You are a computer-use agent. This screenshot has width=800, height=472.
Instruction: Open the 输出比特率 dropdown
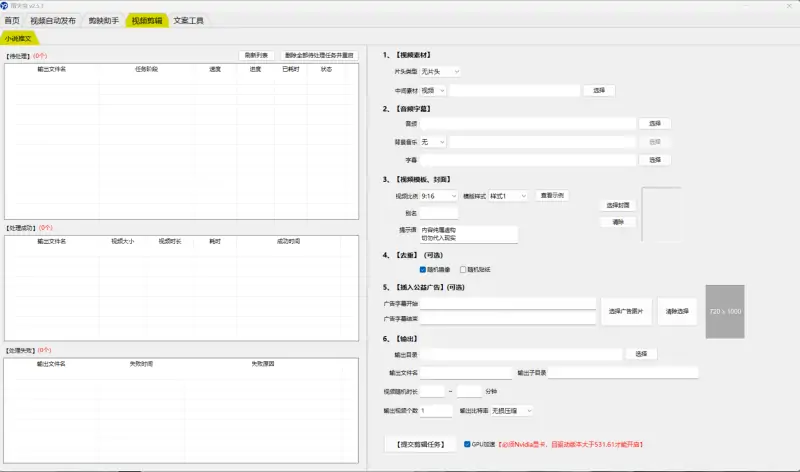click(511, 410)
